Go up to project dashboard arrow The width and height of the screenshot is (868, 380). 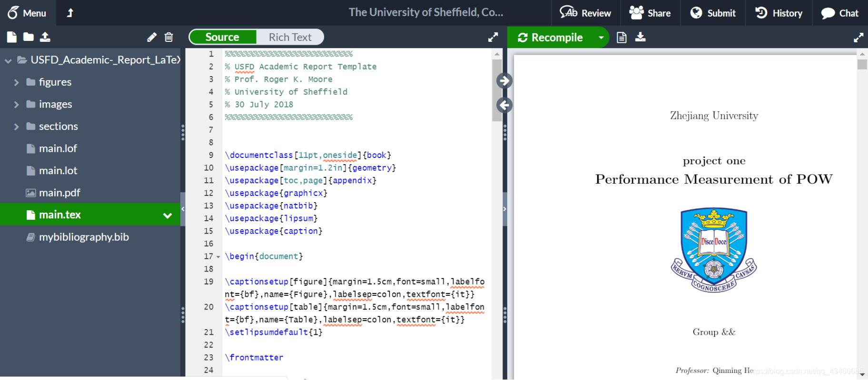[x=70, y=13]
